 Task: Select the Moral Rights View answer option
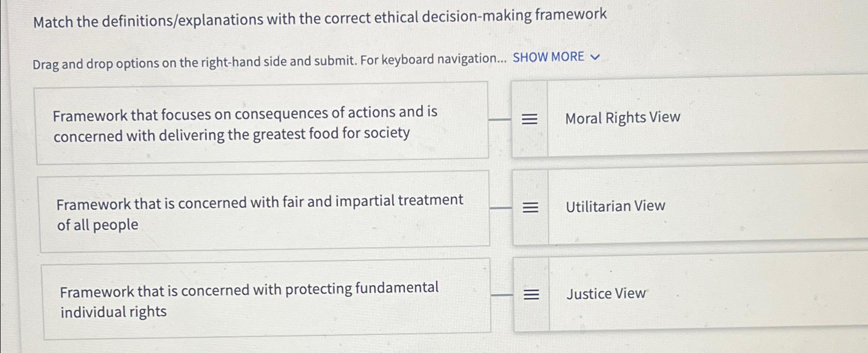coord(623,118)
